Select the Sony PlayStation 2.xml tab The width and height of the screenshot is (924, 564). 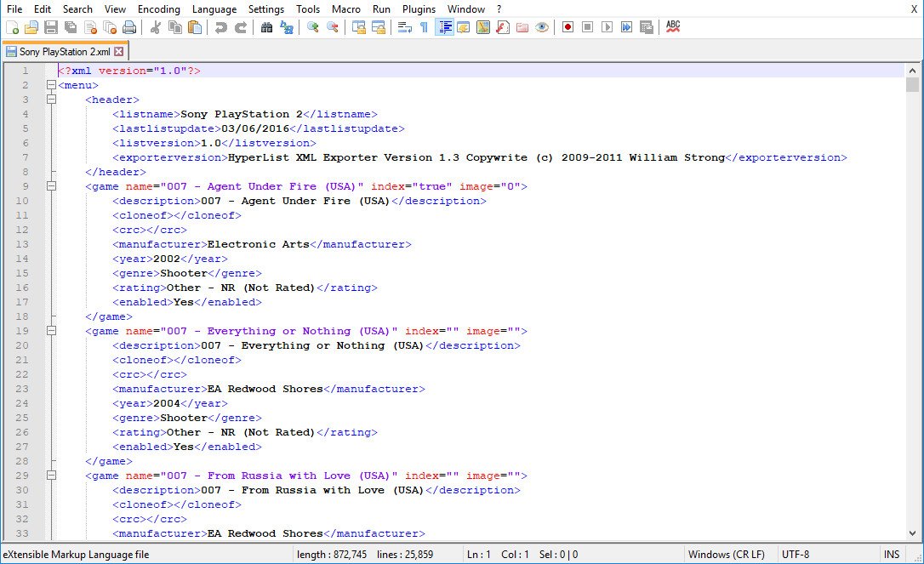[65, 51]
